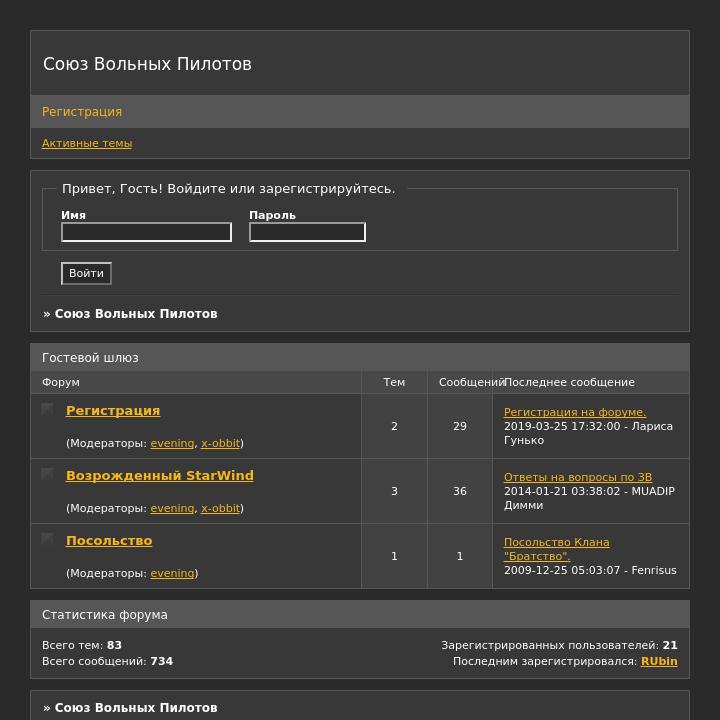Open the Активные темы link
Viewport: 720px width, 720px height.
tap(87, 143)
